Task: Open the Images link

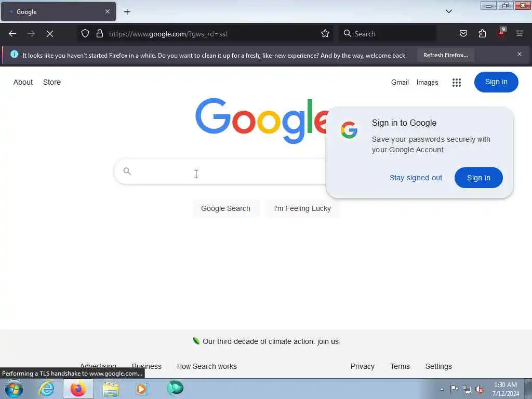Action: [x=427, y=83]
